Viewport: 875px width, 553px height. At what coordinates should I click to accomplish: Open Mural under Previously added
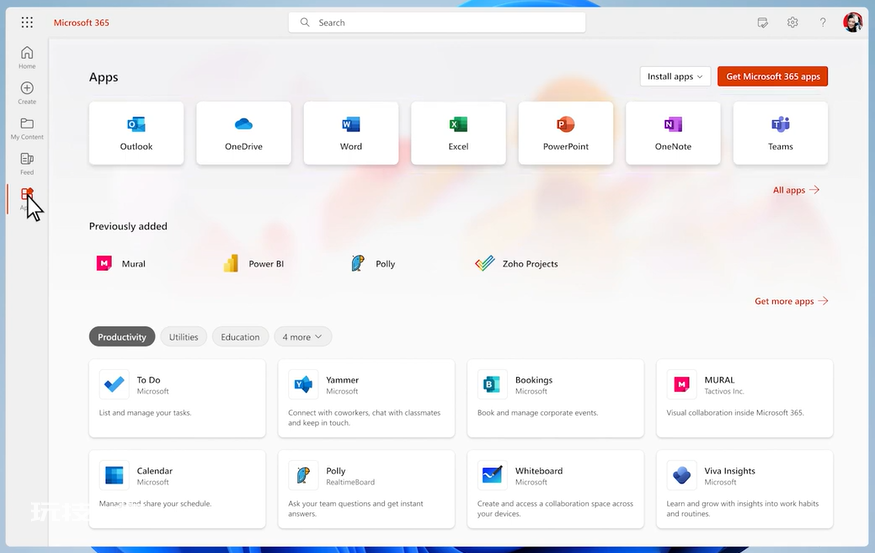coord(121,263)
